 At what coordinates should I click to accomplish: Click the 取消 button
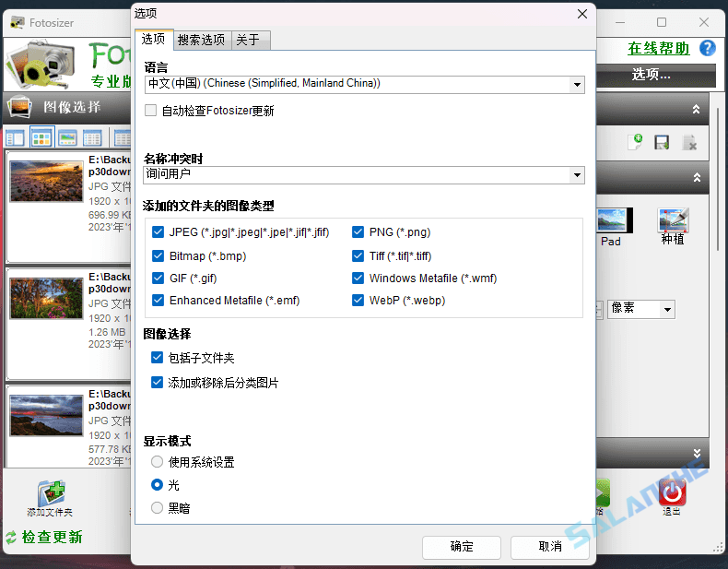click(550, 547)
